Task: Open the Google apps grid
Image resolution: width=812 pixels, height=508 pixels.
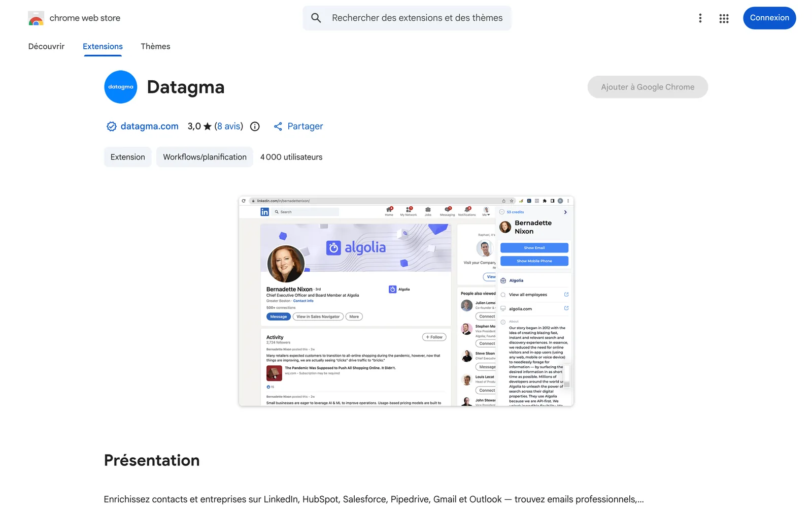Action: click(x=724, y=18)
